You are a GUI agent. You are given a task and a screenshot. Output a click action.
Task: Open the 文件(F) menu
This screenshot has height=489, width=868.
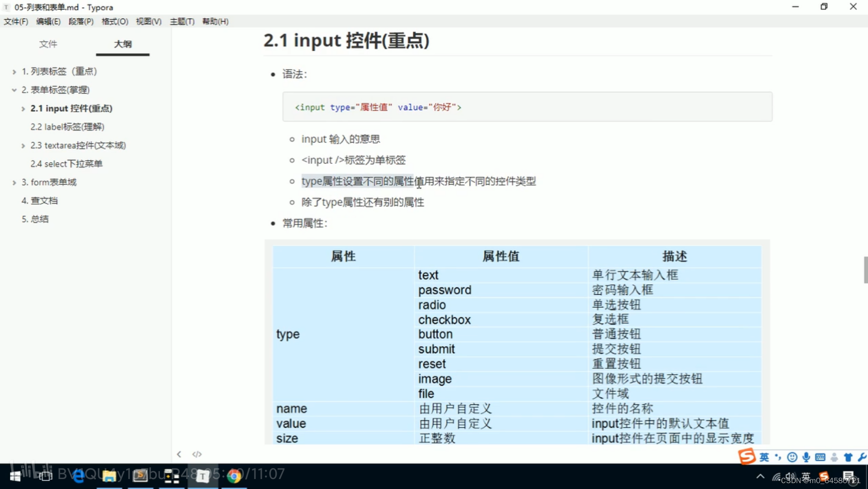pyautogui.click(x=16, y=21)
